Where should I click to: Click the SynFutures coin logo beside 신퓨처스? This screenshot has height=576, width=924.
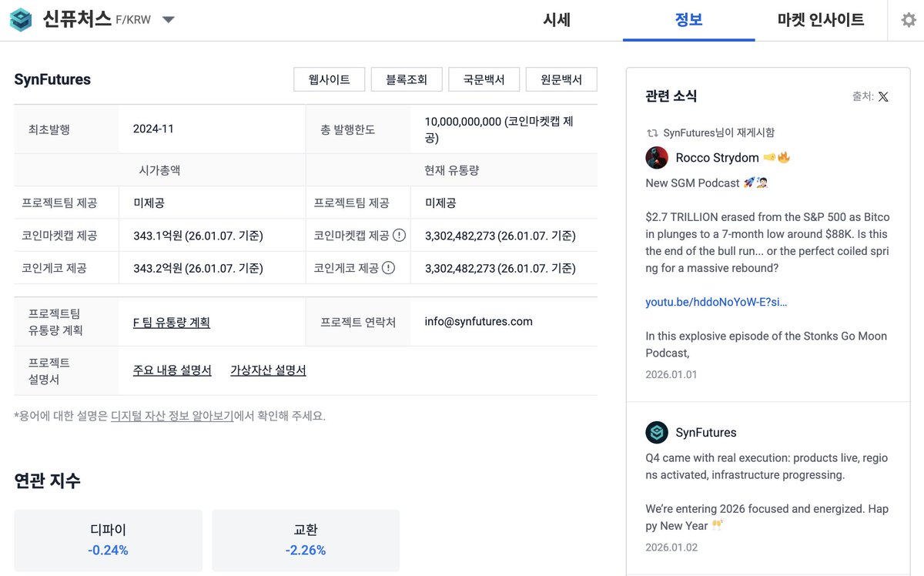click(x=22, y=20)
